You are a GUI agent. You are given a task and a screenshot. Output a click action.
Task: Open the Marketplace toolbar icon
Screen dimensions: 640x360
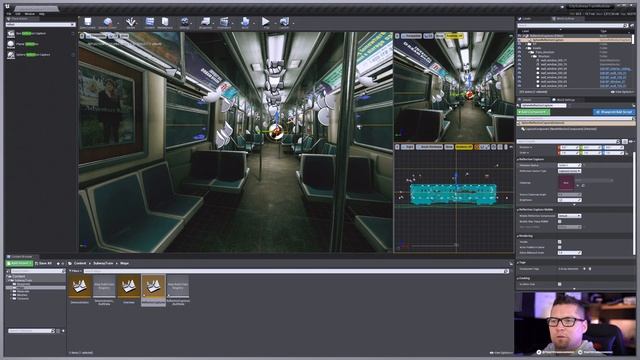[165, 23]
